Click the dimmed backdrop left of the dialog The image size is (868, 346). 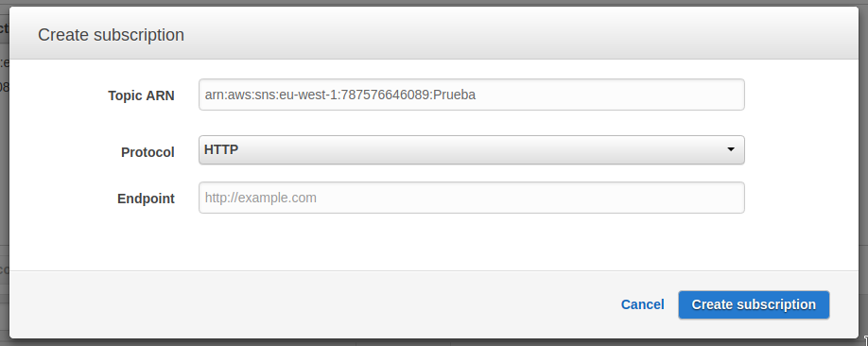click(x=5, y=166)
